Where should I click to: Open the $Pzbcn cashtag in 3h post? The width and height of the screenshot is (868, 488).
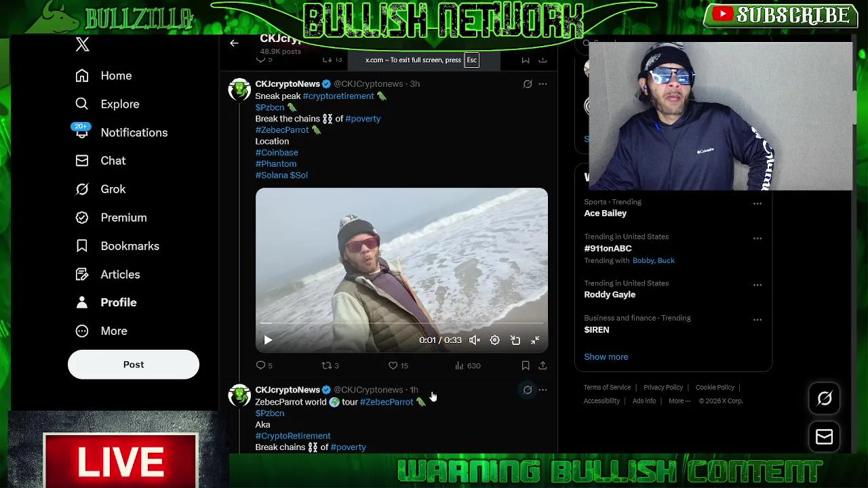(x=270, y=108)
